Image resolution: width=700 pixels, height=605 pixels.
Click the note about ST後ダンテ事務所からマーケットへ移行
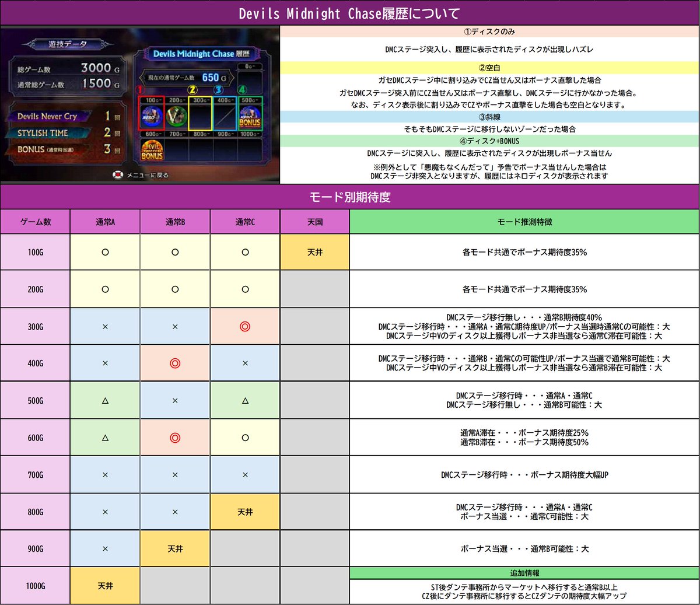[x=524, y=587]
